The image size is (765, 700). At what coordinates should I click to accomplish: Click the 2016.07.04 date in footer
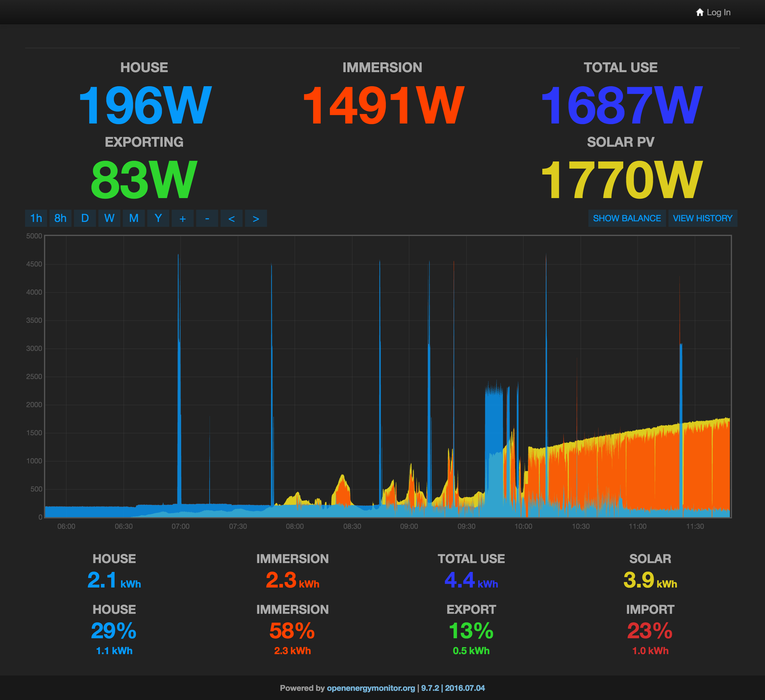(x=465, y=688)
